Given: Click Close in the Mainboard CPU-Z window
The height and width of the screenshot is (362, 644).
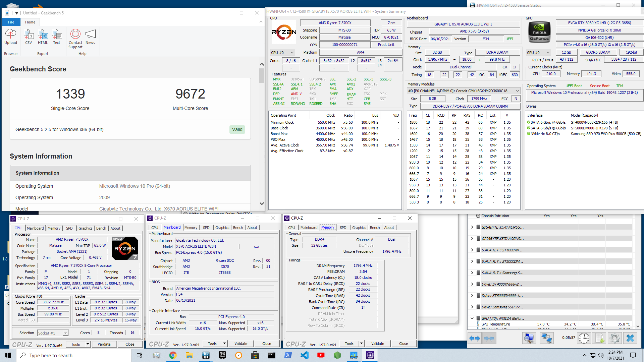Looking at the screenshot, I should [x=267, y=344].
